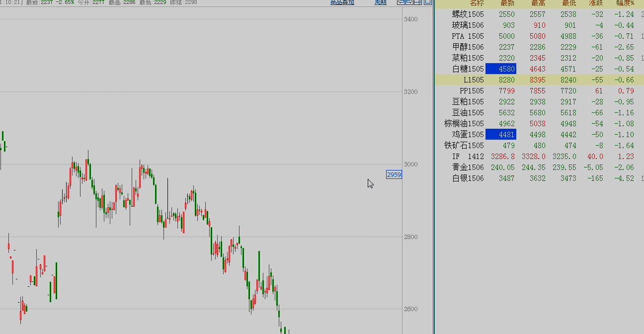Click the left arrow chart navigation icon
Viewport: 644px width, 334px height.
[401, 2]
